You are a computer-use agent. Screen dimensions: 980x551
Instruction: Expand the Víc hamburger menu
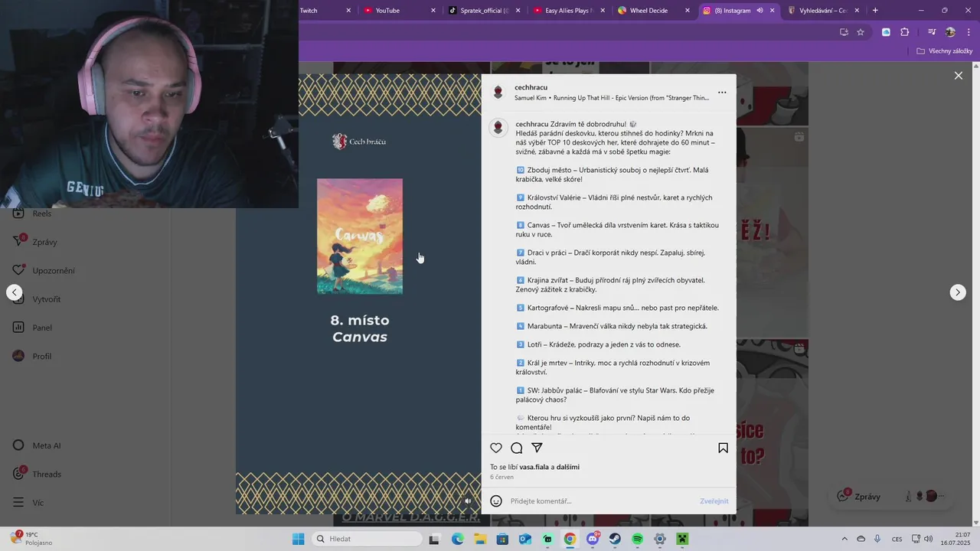[x=28, y=503]
